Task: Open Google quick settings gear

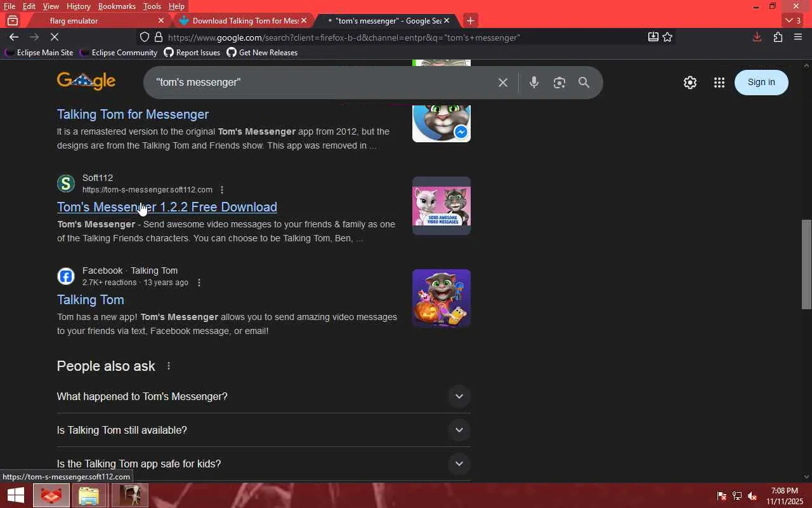Action: click(x=690, y=83)
